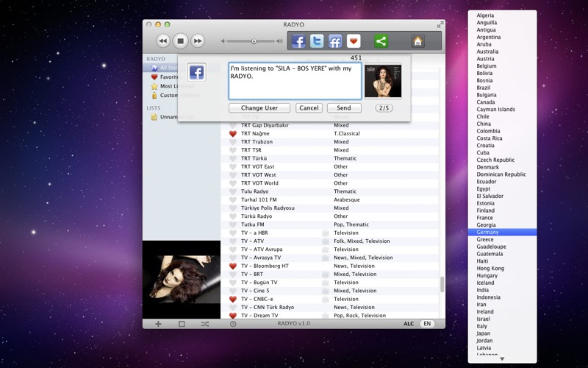Share on Twitter from the toolbar
This screenshot has height=368, width=588.
click(317, 41)
